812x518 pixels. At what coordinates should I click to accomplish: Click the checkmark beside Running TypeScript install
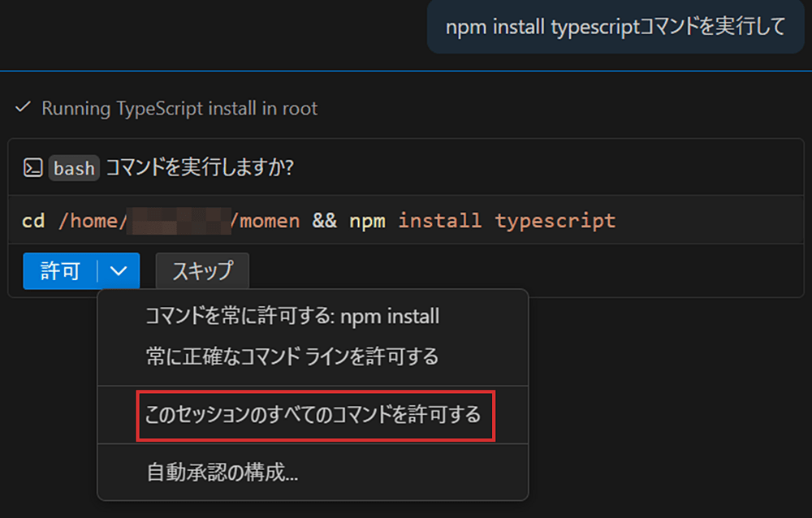(x=23, y=106)
